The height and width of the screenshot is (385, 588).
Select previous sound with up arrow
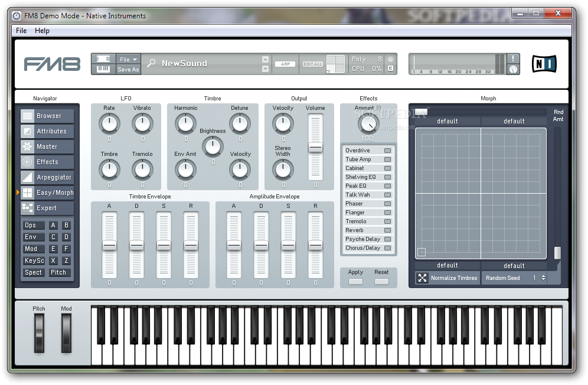tap(265, 59)
